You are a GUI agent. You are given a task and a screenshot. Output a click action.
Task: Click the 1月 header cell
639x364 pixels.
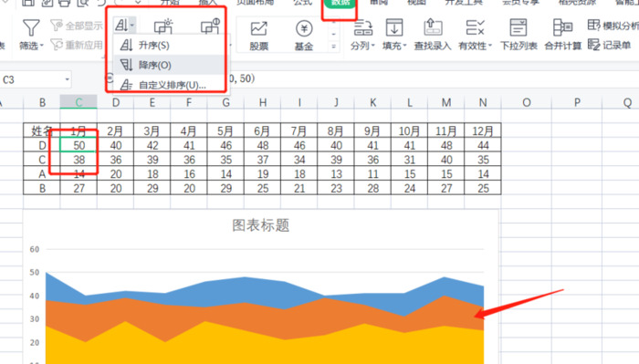point(79,130)
